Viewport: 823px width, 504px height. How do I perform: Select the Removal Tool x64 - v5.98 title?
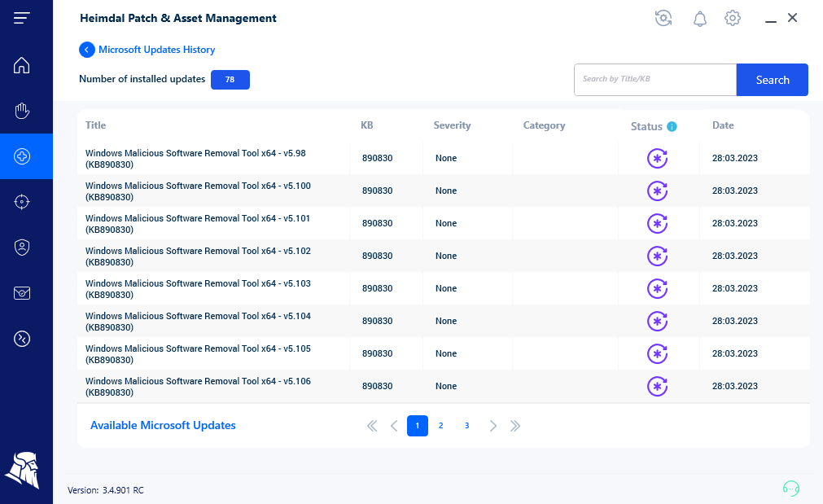[195, 159]
